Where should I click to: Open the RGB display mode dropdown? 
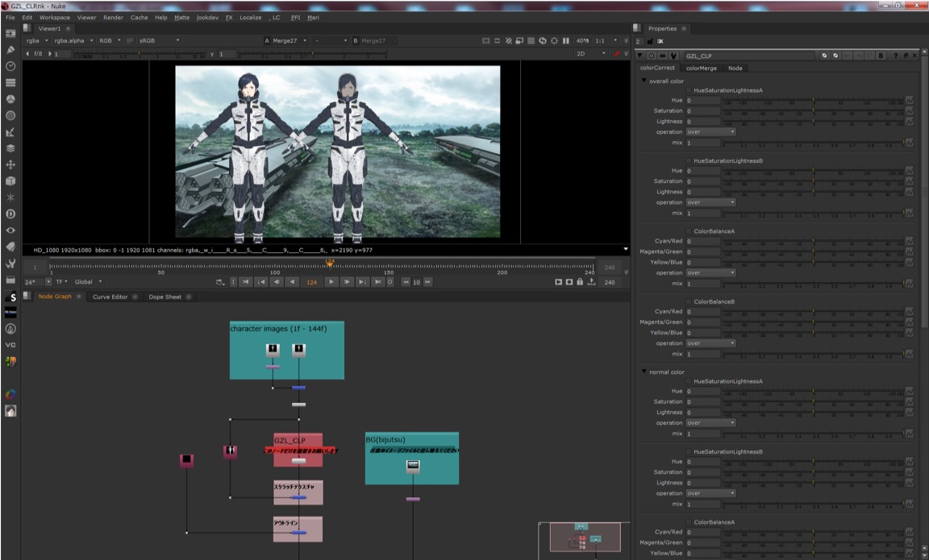pyautogui.click(x=110, y=41)
